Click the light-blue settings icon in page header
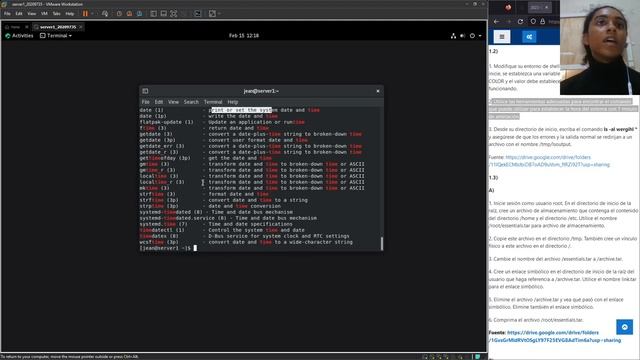This screenshot has width=640, height=360. point(529,37)
